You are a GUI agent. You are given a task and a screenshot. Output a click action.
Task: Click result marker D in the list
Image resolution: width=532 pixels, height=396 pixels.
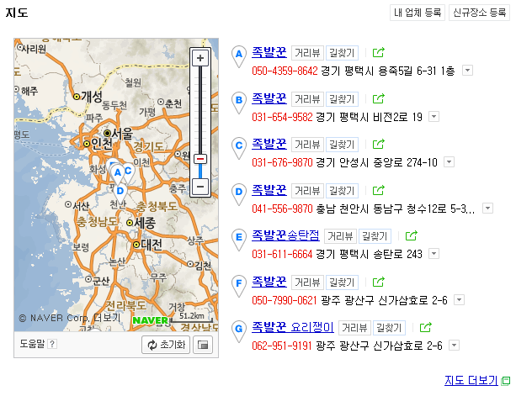tap(239, 194)
